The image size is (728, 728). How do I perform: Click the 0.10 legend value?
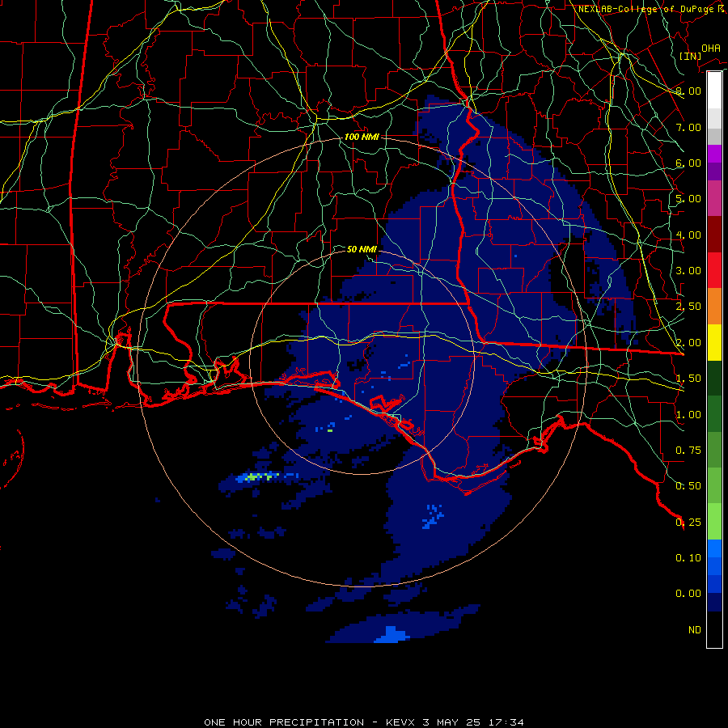688,558
